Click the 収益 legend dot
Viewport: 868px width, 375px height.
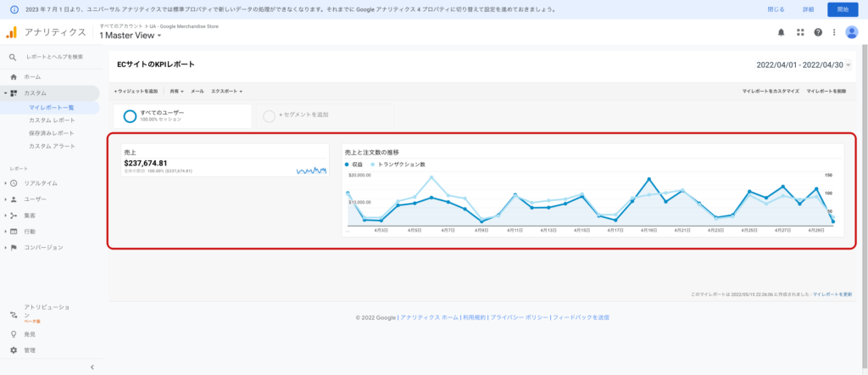(347, 165)
